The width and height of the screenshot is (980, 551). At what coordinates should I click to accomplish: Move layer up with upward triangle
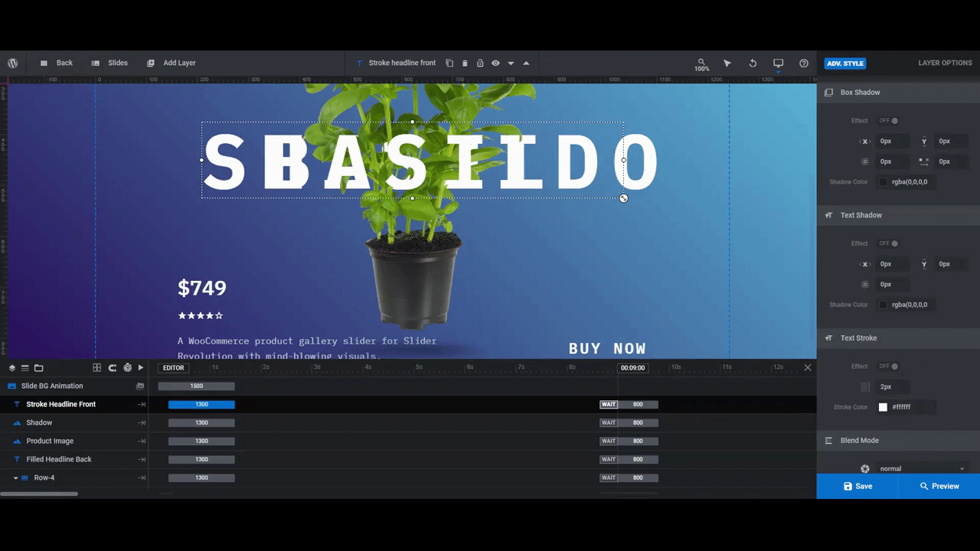pyautogui.click(x=526, y=63)
